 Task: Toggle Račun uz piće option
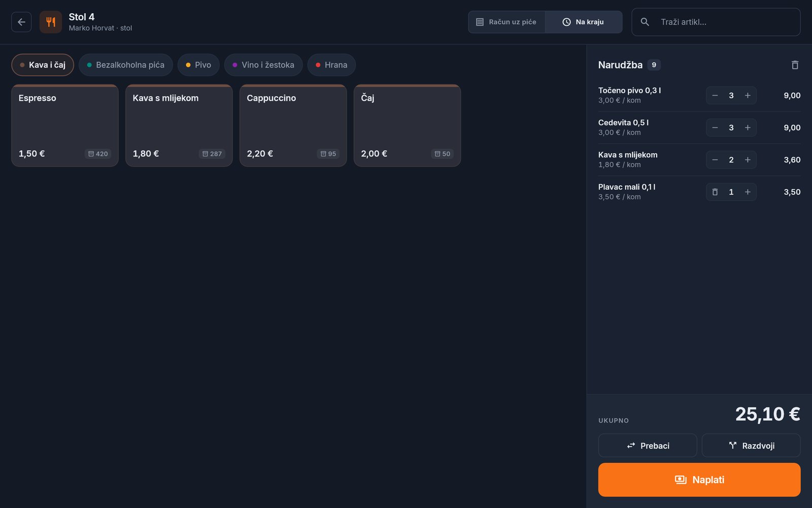(506, 22)
